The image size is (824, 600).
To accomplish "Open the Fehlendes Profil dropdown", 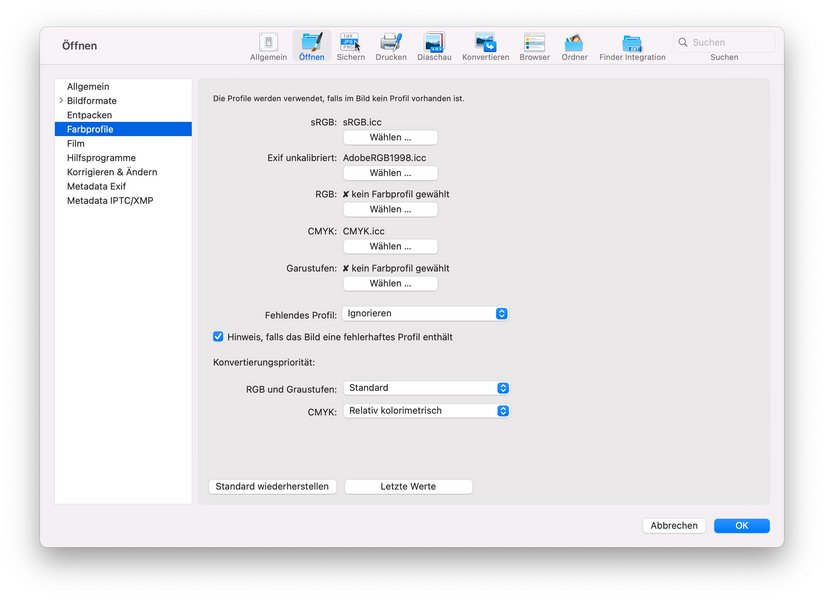I will (x=425, y=314).
